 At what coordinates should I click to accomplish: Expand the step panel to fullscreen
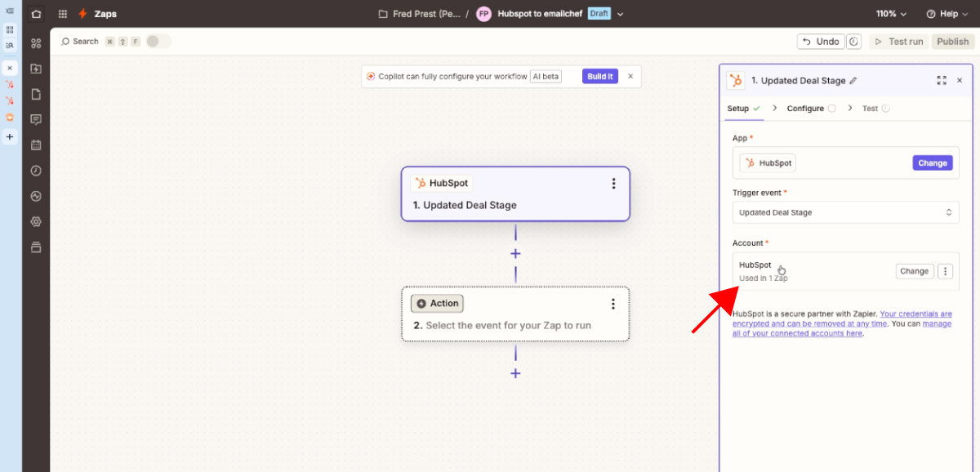click(x=942, y=80)
